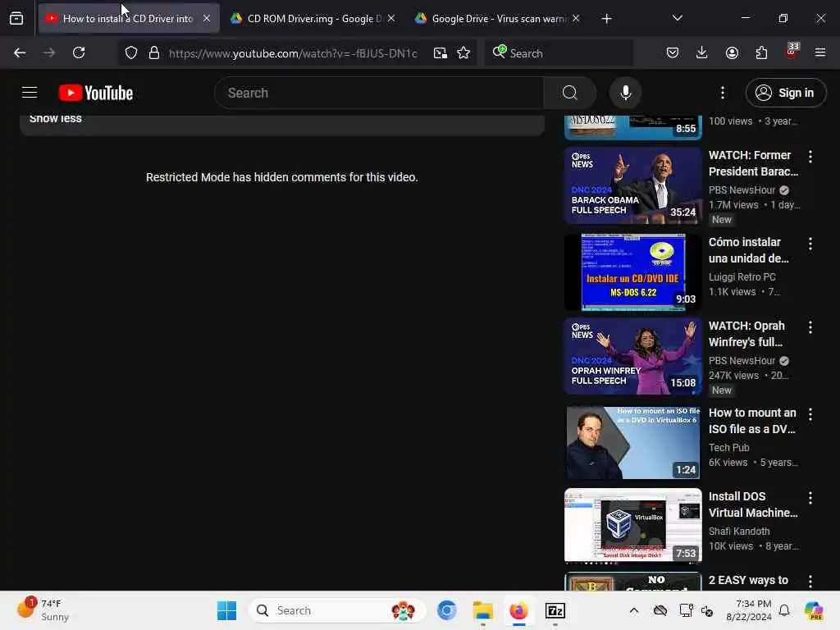This screenshot has height=630, width=840.
Task: Open more options for Obama speech video
Action: point(810,157)
